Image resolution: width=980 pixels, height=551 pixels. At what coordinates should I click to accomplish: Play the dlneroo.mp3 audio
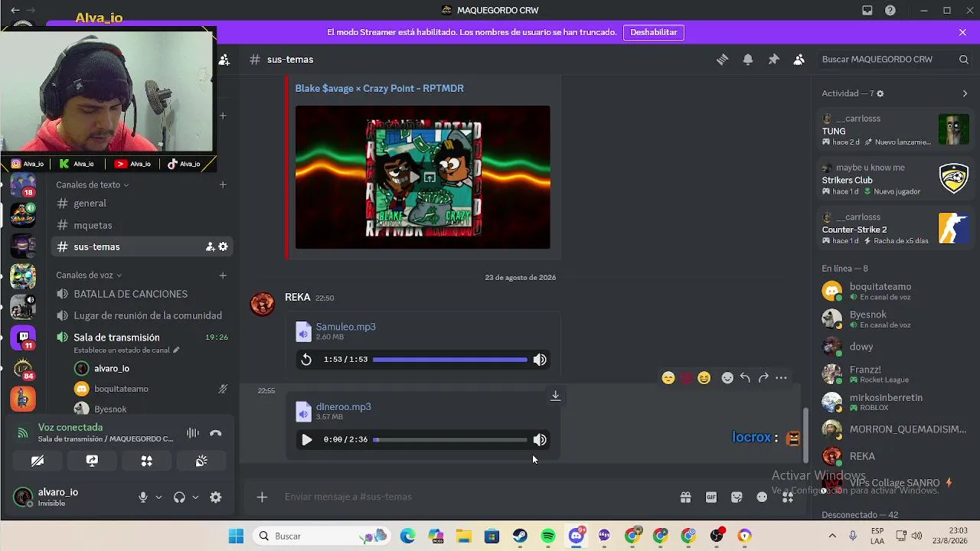click(x=306, y=439)
